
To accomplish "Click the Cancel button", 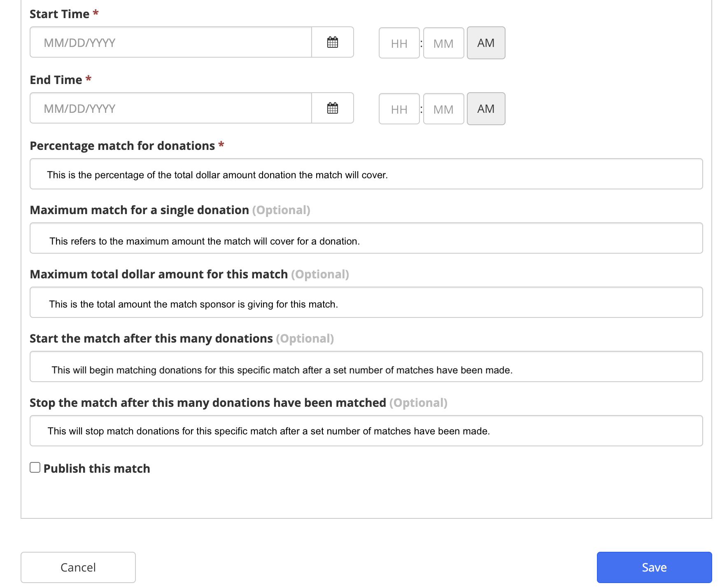I will pos(78,567).
